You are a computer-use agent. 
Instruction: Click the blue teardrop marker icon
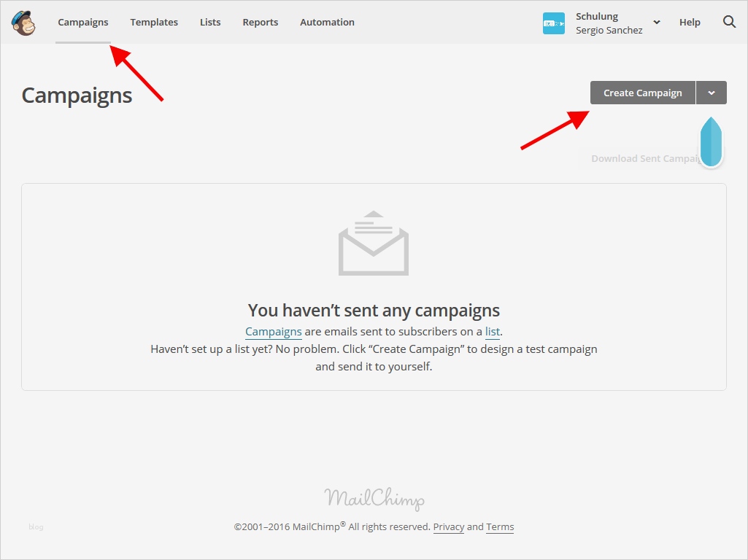tap(711, 141)
